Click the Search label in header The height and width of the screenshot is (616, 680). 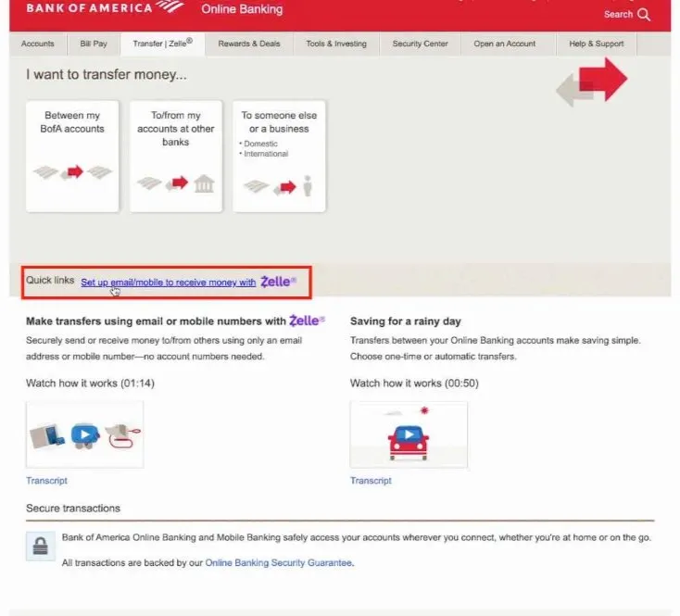[619, 14]
